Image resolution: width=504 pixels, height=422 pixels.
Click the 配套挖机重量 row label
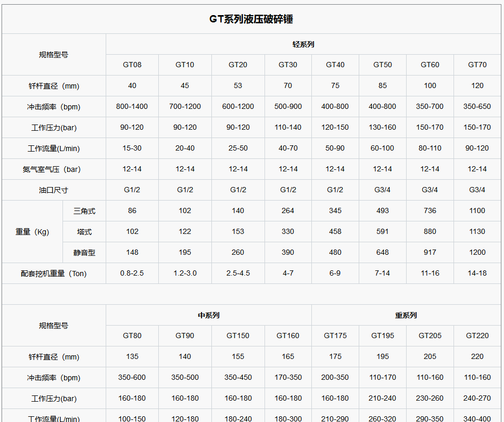pos(54,273)
